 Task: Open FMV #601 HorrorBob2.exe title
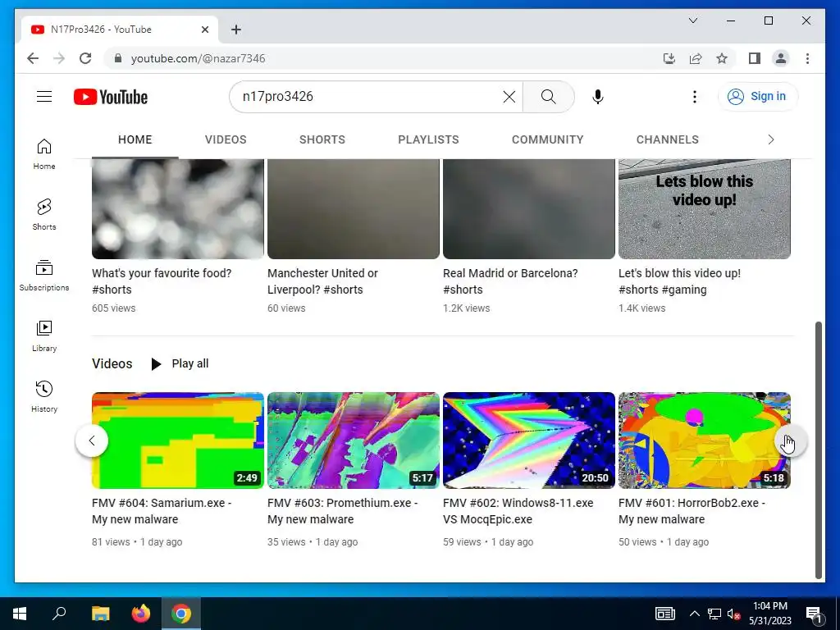(x=692, y=511)
